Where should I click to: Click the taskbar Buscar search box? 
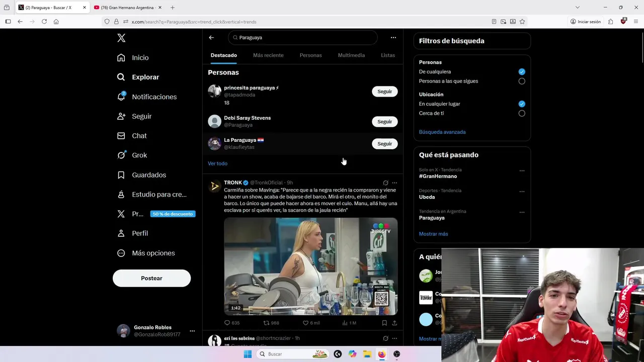pos(293,354)
